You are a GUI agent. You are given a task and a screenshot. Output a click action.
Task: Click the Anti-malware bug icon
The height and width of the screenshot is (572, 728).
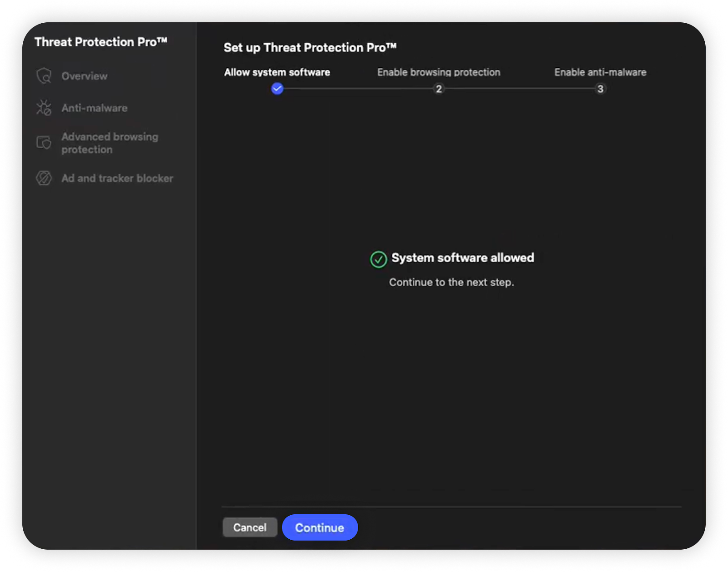point(44,108)
